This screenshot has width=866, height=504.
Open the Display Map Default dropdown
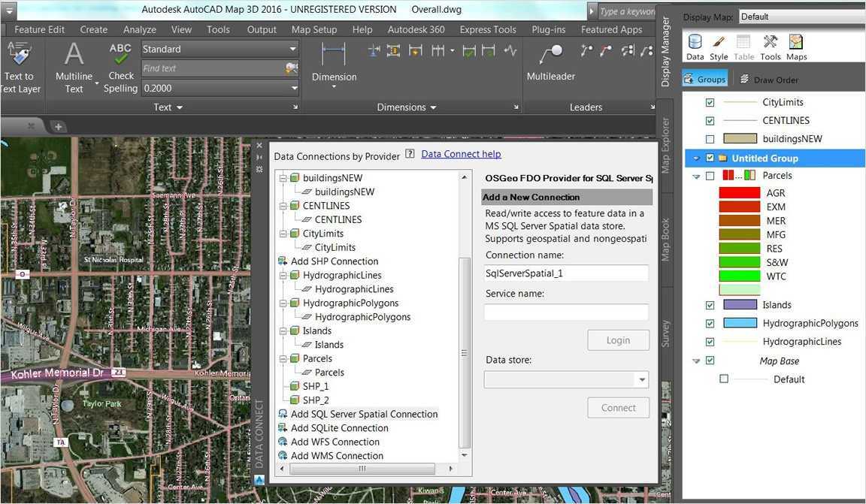point(802,17)
